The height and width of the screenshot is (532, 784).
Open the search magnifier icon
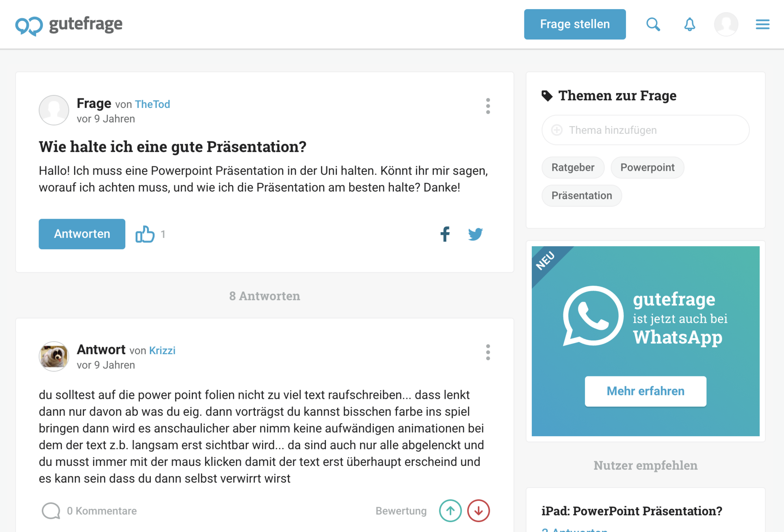click(653, 24)
